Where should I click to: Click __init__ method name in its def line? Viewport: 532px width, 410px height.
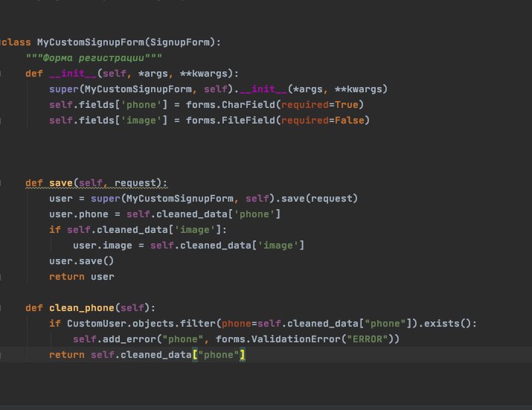click(73, 74)
